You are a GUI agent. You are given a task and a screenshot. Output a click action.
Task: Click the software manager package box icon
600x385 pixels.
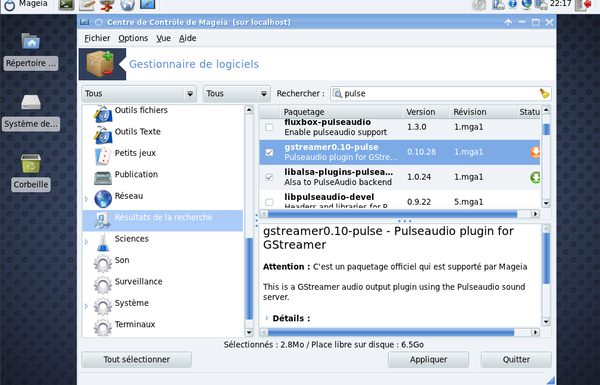pos(99,64)
